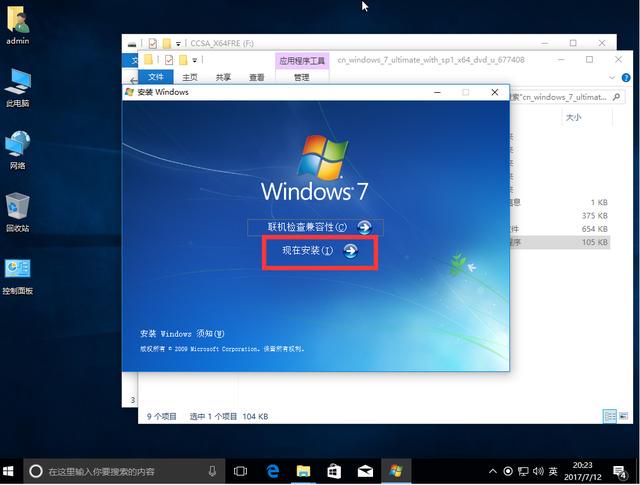Click 联机检查兼容性 compatibility check option
This screenshot has width=640, height=485.
coord(315,227)
